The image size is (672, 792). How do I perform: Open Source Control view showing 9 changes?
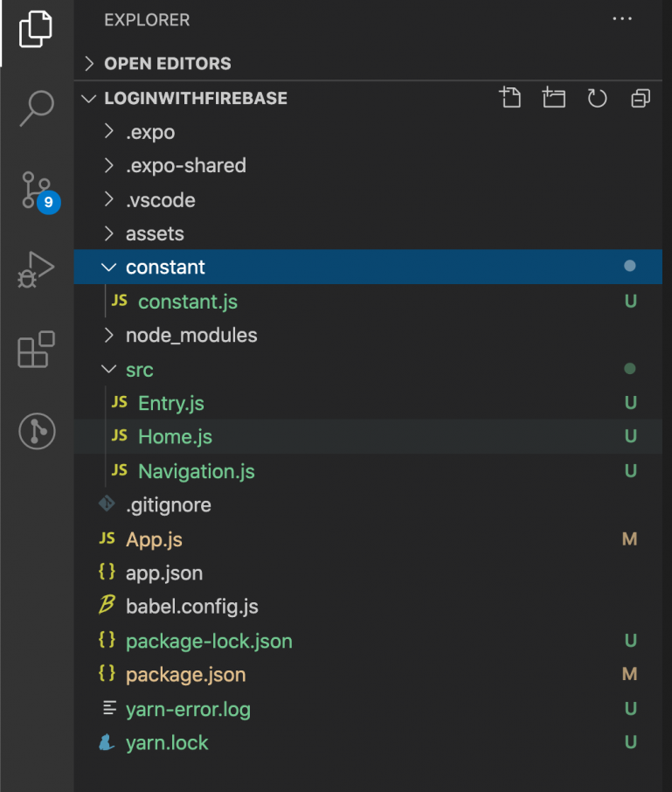point(36,187)
